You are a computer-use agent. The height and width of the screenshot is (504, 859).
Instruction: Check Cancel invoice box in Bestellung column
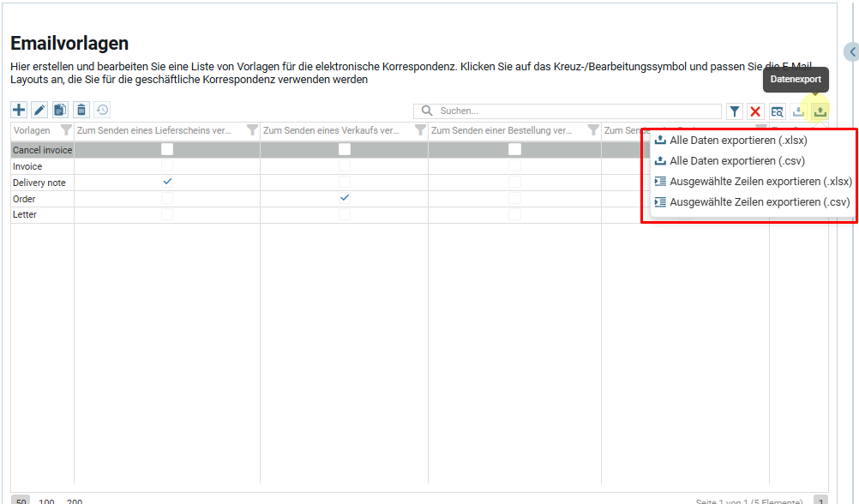tap(514, 149)
